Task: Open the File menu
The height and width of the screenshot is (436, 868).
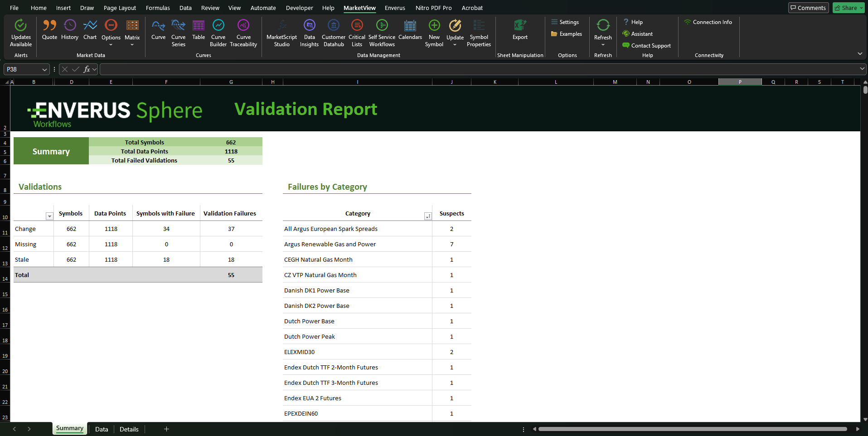Action: [x=14, y=8]
